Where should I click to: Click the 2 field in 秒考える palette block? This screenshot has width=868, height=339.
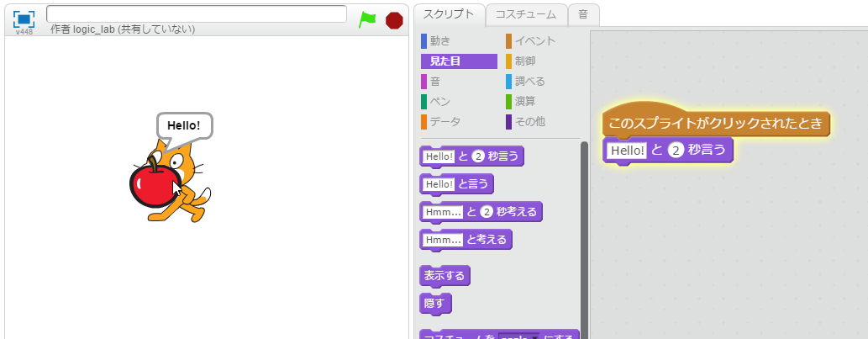(x=487, y=212)
